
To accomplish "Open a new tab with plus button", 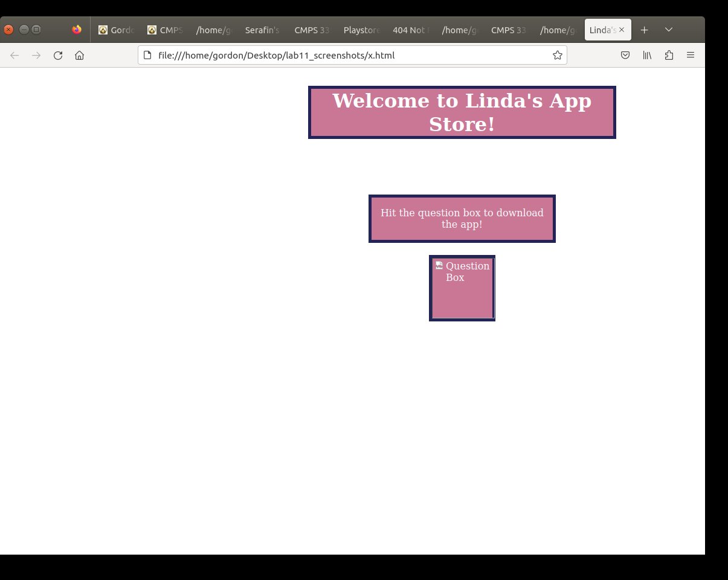I will pyautogui.click(x=645, y=30).
